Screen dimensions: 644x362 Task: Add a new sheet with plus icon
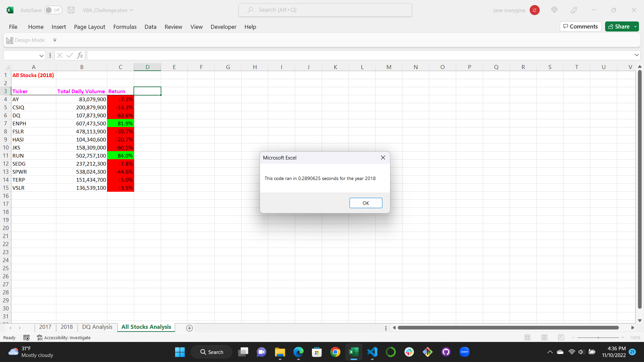tap(190, 328)
